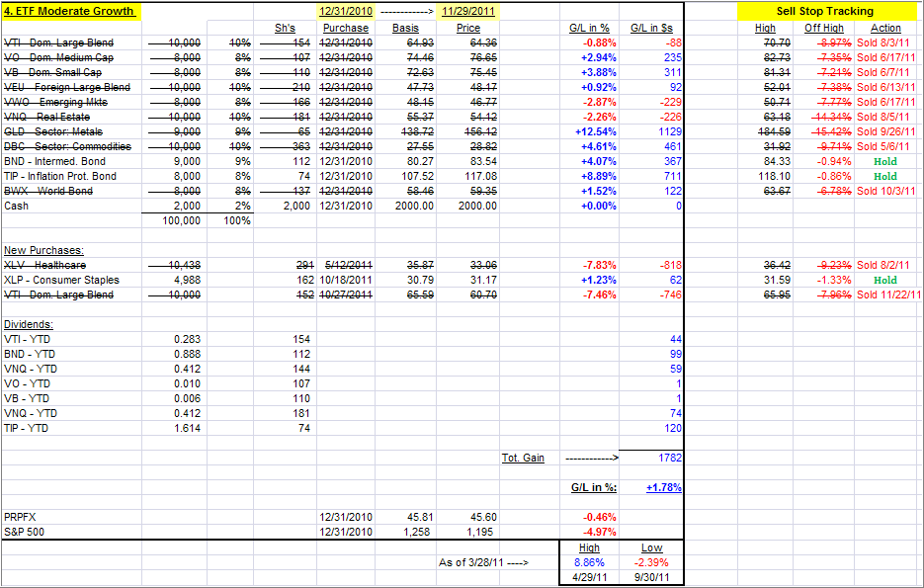The width and height of the screenshot is (924, 588).
Task: Click the 'TIP - YTD' dividend row label
Action: point(26,428)
